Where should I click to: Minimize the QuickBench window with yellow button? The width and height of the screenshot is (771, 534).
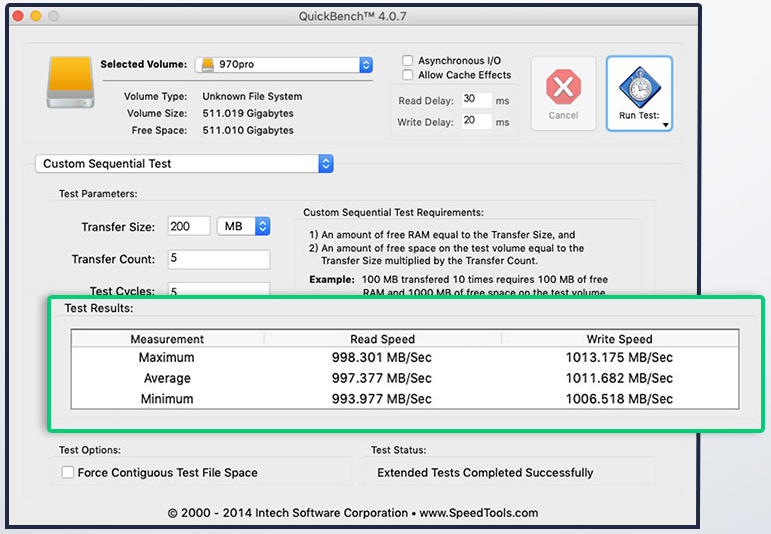coord(36,17)
